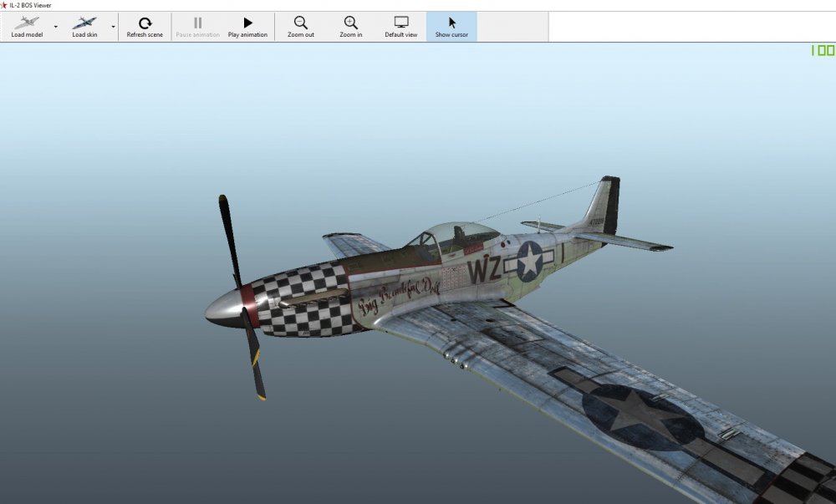The height and width of the screenshot is (504, 836).
Task: Toggle the Show cursor option
Action: coord(451,27)
